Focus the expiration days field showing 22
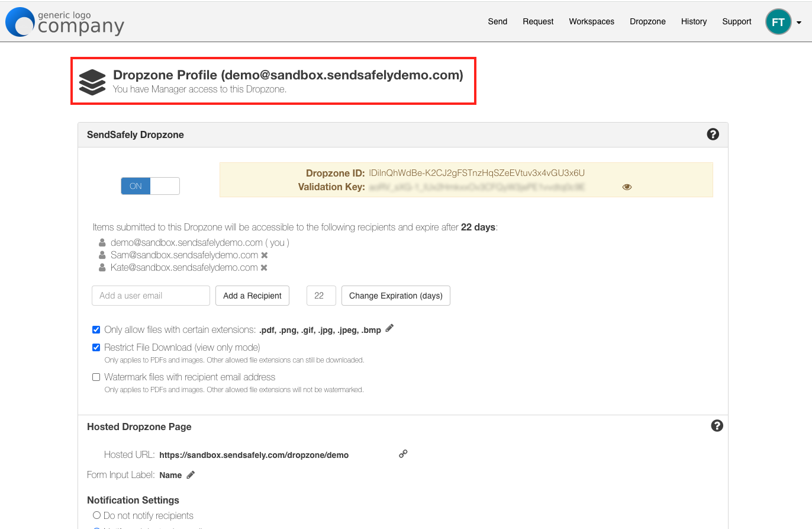 [321, 296]
